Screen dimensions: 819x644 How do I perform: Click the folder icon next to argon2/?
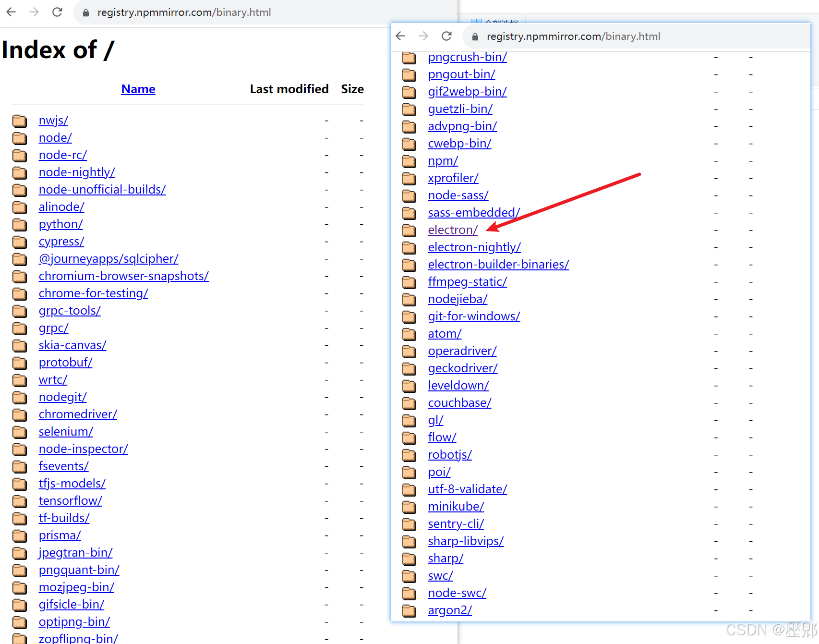[409, 610]
